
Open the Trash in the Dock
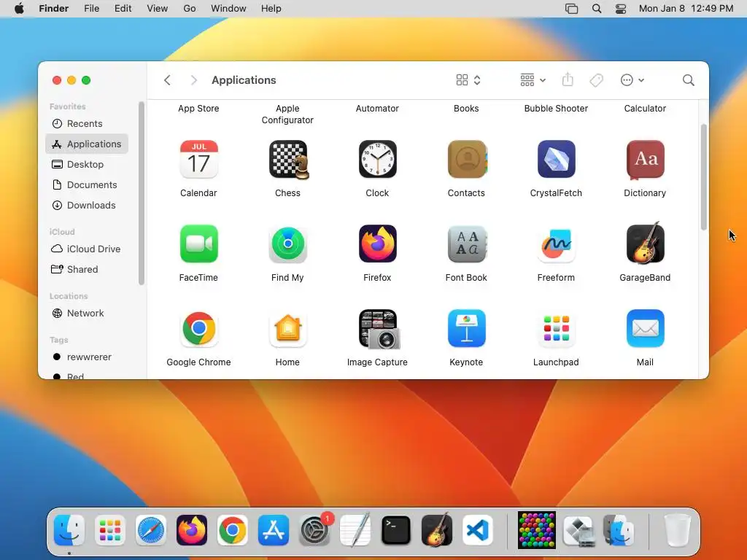coord(677,530)
